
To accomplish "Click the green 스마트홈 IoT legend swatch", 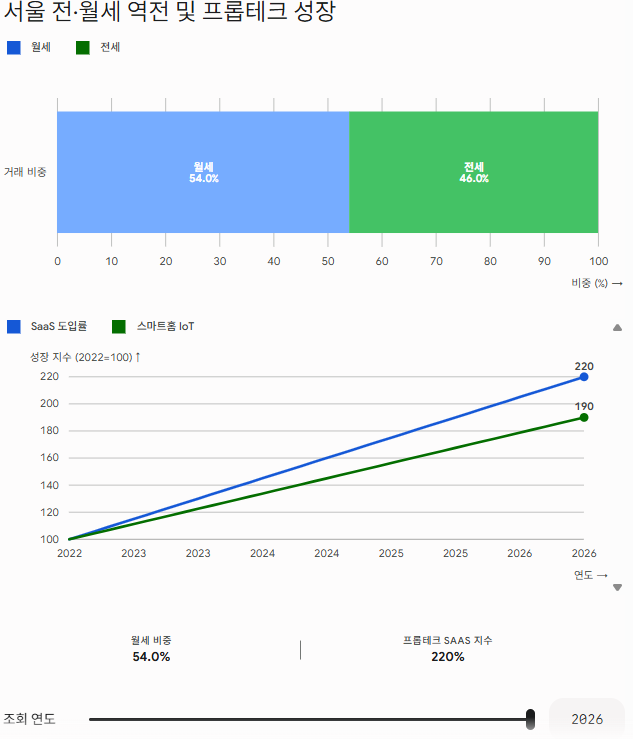I will click(119, 327).
